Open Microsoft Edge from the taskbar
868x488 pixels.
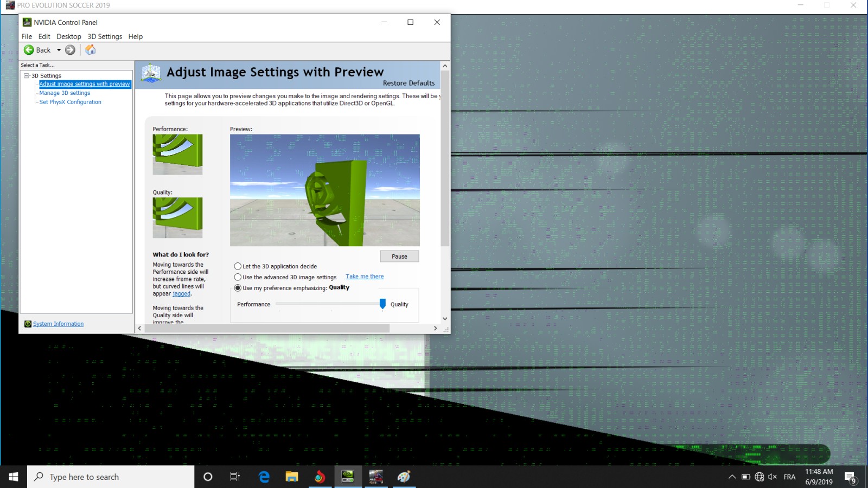(264, 477)
